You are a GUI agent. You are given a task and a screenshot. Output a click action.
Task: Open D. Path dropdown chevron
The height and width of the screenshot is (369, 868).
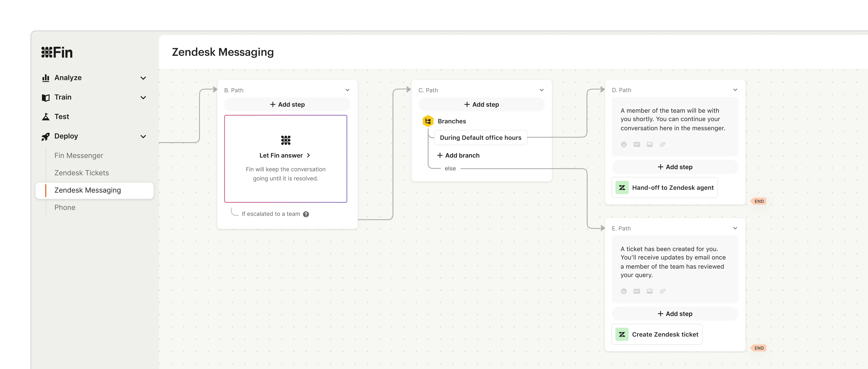click(x=735, y=90)
